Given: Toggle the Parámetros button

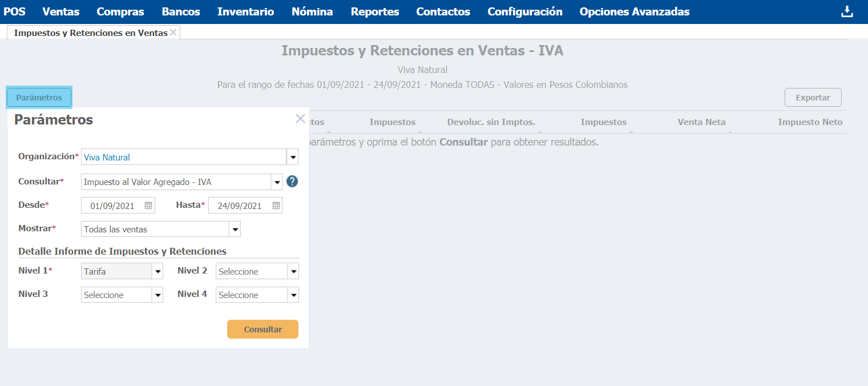Looking at the screenshot, I should tap(39, 98).
